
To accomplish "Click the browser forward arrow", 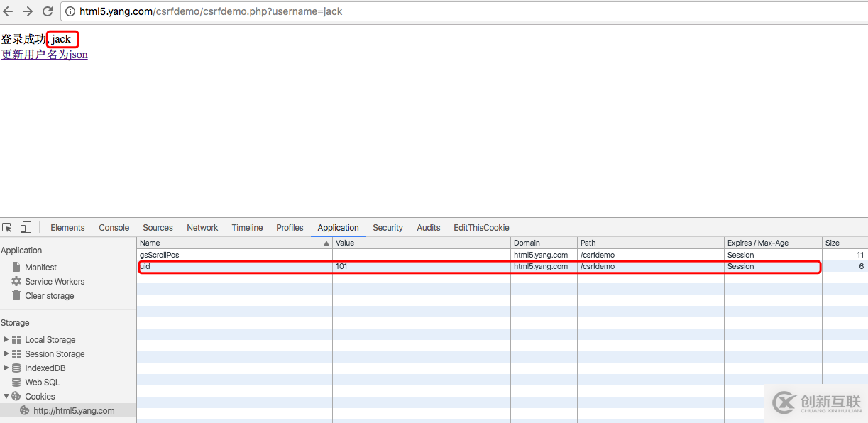I will pyautogui.click(x=28, y=11).
